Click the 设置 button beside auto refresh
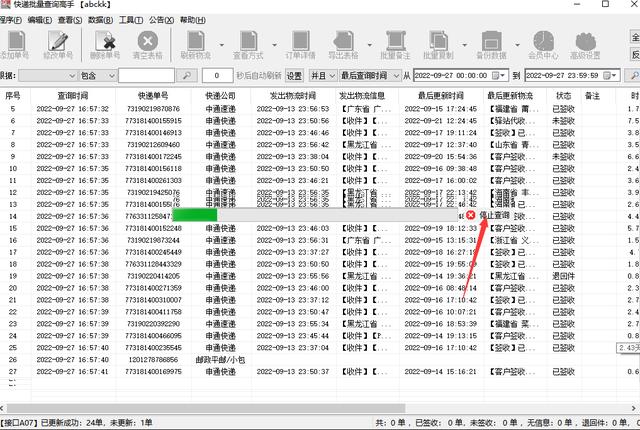Image resolution: width=640 pixels, height=430 pixels. pyautogui.click(x=294, y=75)
